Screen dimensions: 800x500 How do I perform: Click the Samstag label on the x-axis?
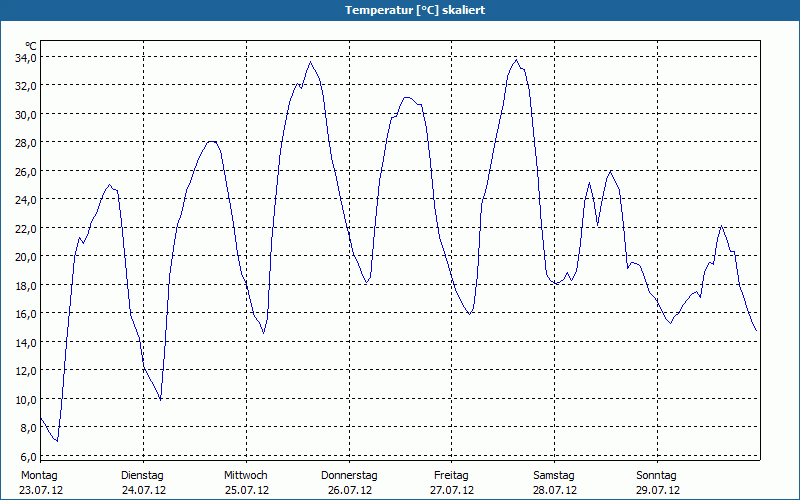pos(554,475)
